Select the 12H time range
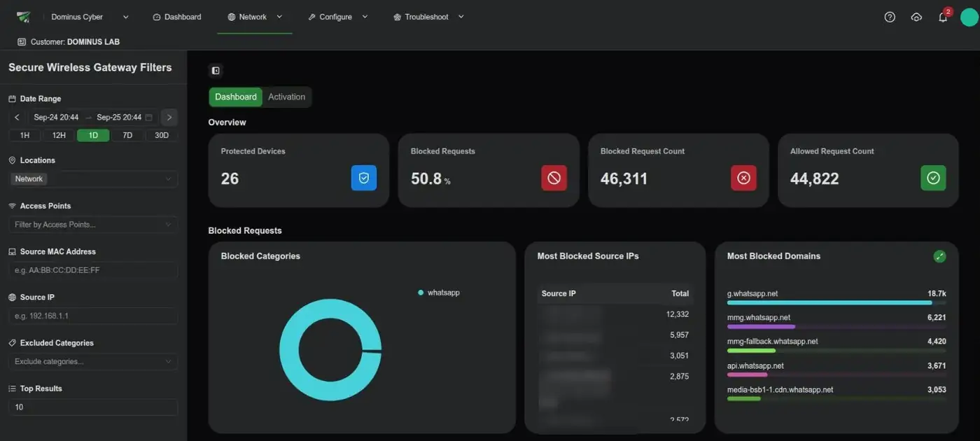The image size is (980, 441). pyautogui.click(x=59, y=135)
